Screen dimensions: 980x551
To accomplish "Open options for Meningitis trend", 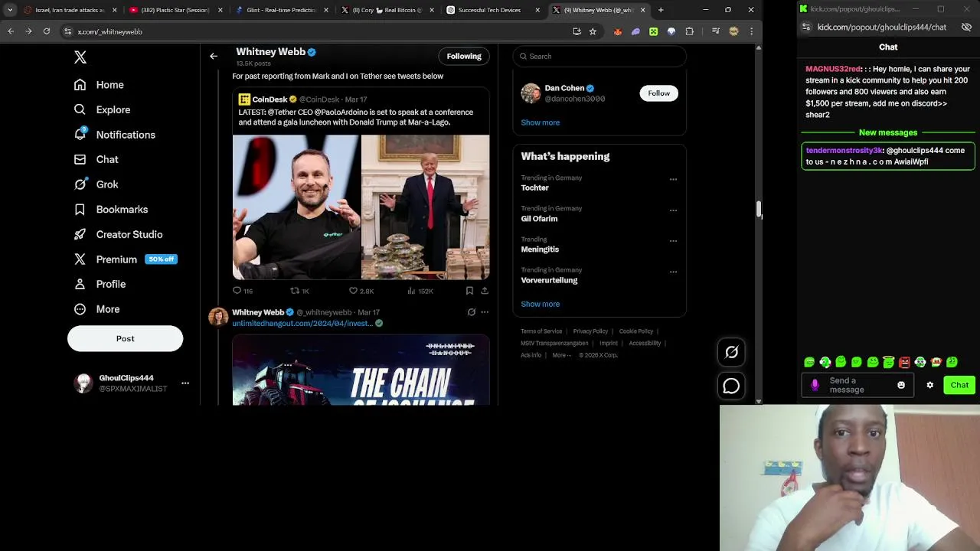I will point(673,240).
